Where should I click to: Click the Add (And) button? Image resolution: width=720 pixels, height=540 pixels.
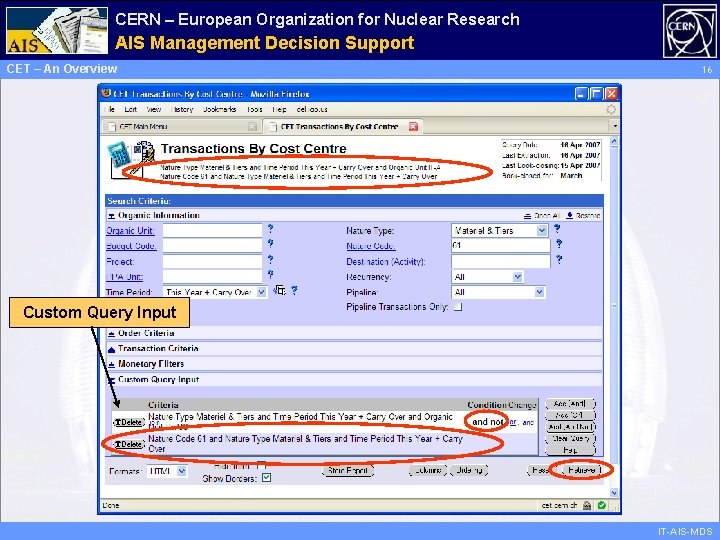tap(570, 404)
